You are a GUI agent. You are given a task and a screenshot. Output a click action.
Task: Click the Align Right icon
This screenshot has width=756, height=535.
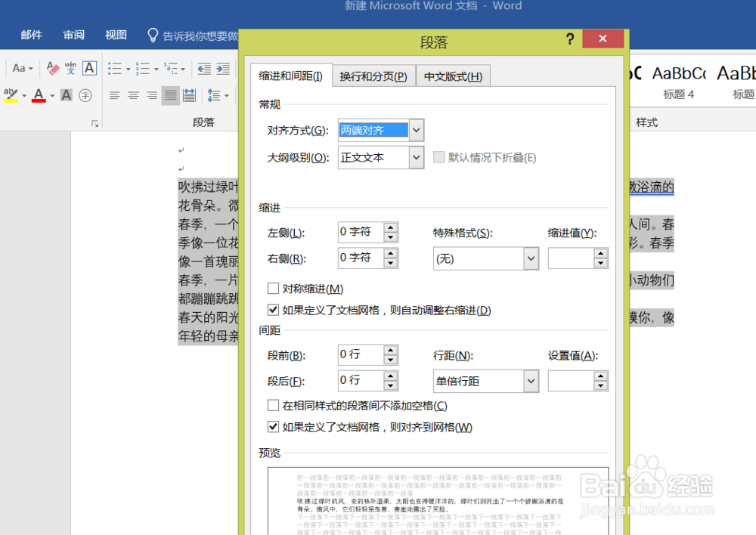coord(152,95)
